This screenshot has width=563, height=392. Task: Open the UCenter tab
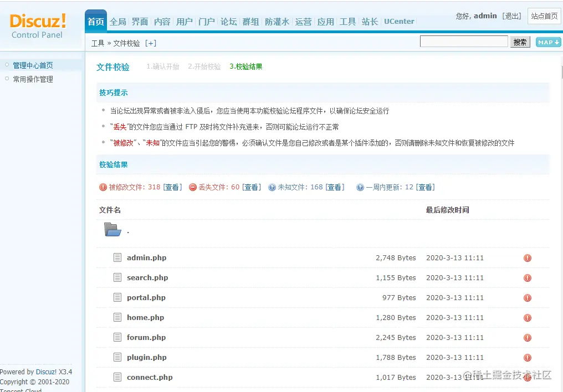click(x=399, y=22)
